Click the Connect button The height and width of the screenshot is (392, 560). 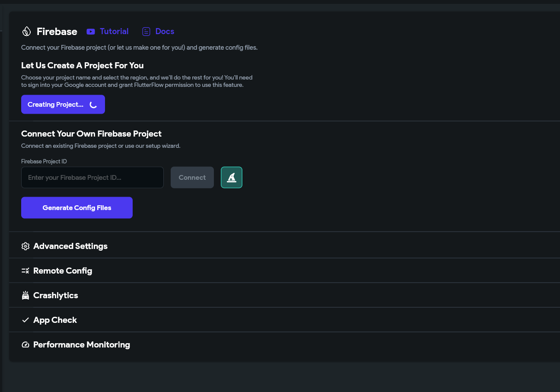[192, 178]
